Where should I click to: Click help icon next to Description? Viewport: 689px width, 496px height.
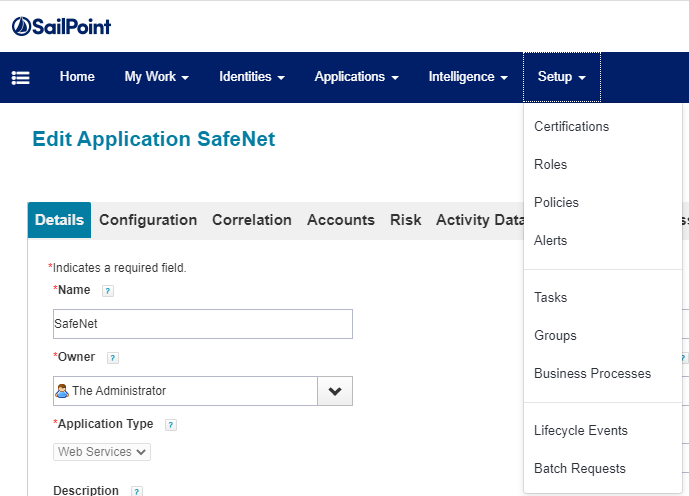point(136,491)
